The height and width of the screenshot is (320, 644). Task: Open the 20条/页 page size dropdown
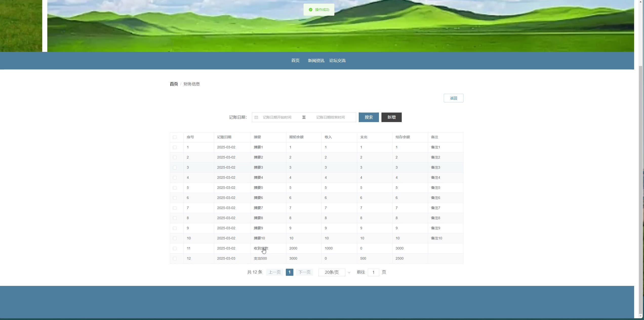click(332, 272)
